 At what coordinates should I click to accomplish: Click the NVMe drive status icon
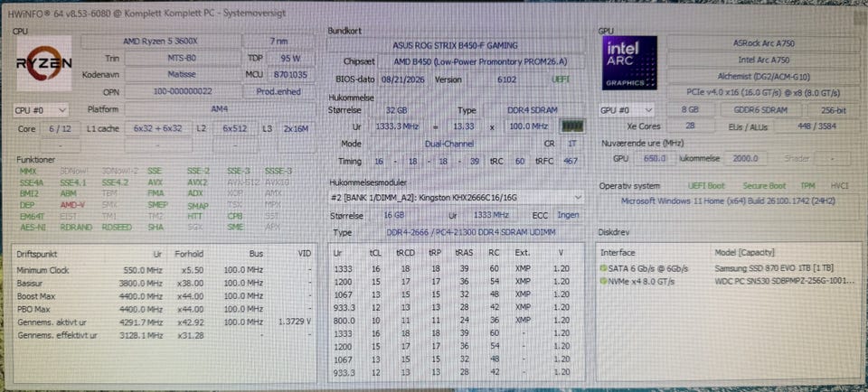click(x=603, y=282)
